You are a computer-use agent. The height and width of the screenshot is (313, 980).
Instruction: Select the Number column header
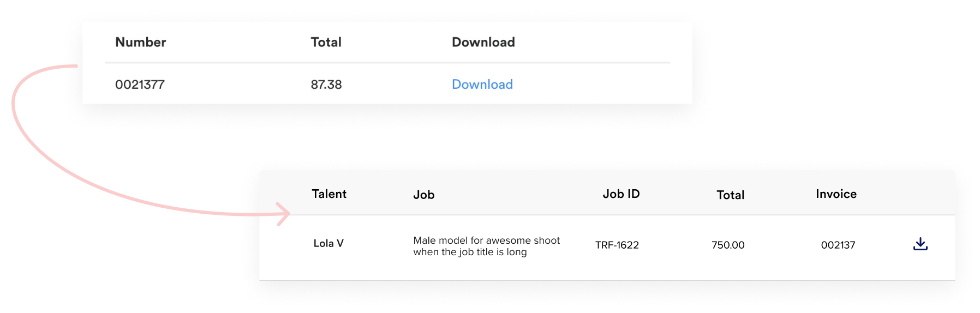pos(141,43)
